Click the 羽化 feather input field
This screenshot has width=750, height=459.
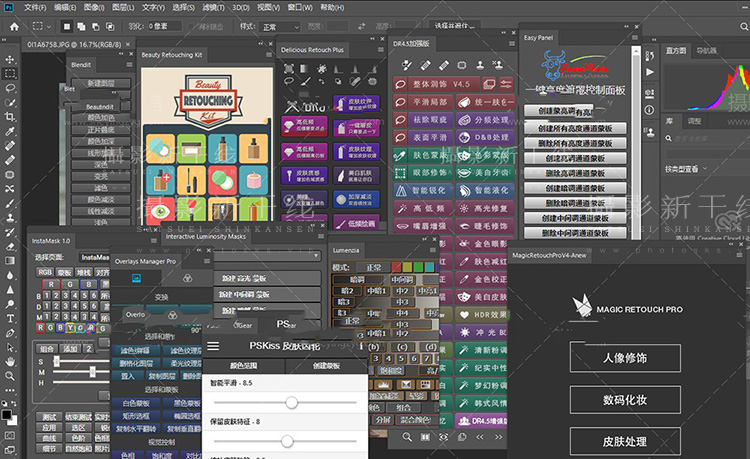click(x=165, y=26)
